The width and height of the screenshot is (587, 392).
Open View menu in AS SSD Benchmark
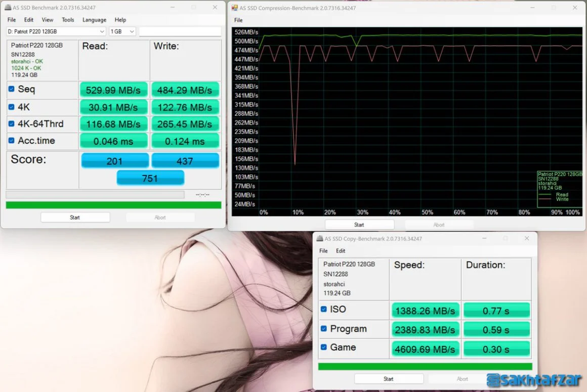pos(48,20)
